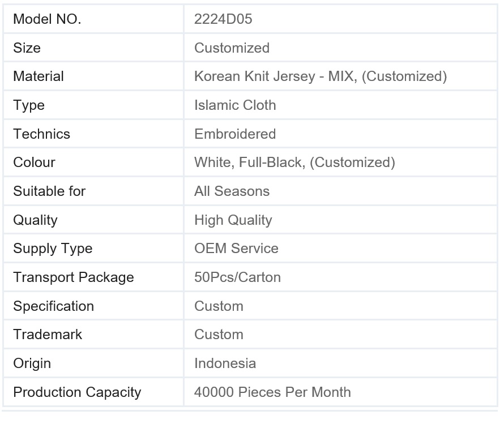Click the White, Full-Black colour value

(x=294, y=162)
